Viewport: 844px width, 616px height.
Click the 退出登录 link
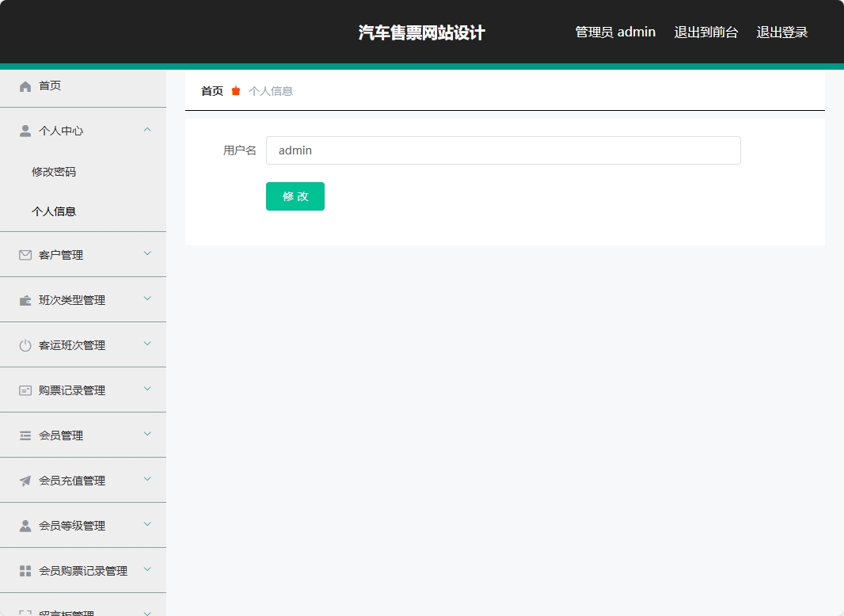(x=781, y=32)
